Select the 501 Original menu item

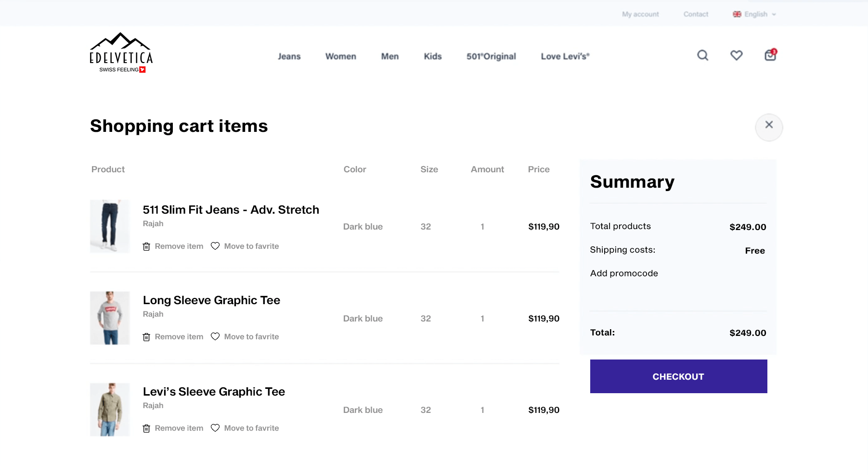coord(491,56)
